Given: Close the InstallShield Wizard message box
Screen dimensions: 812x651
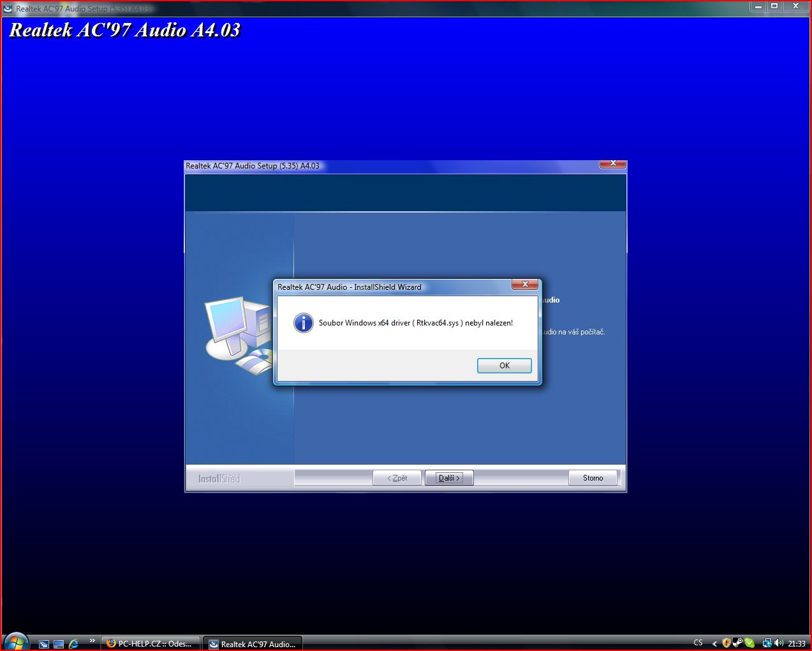Looking at the screenshot, I should [x=525, y=285].
